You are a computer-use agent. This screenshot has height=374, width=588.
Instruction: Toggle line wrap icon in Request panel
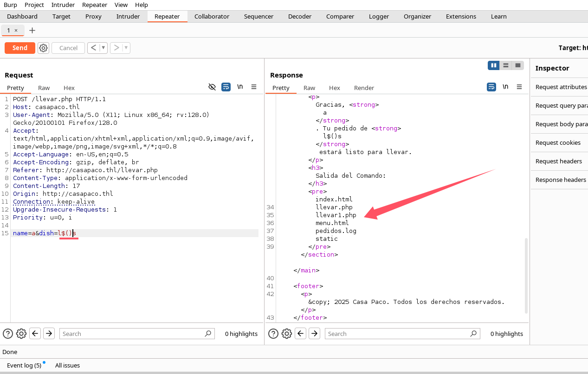(x=226, y=87)
